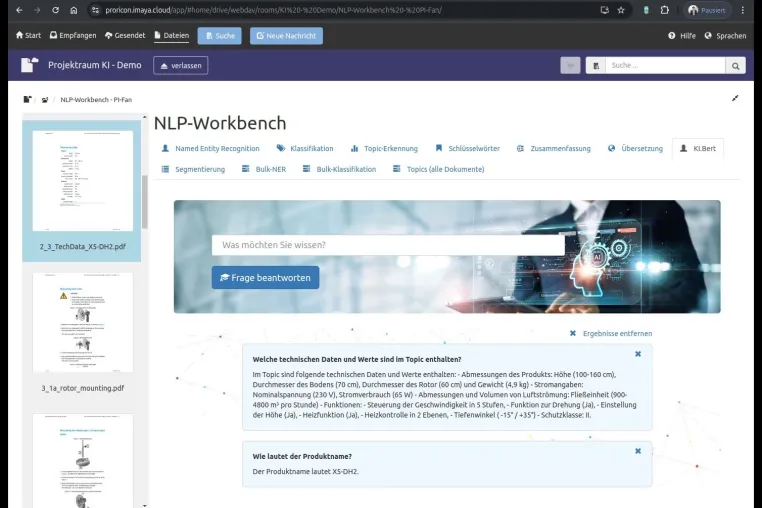Click the blue Suche button
The width and height of the screenshot is (762, 508).
(220, 35)
